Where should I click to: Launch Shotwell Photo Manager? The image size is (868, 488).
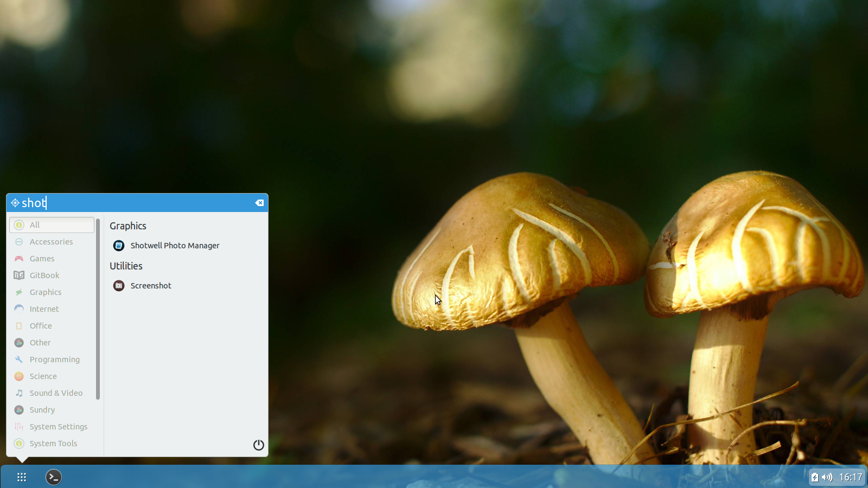coord(166,246)
